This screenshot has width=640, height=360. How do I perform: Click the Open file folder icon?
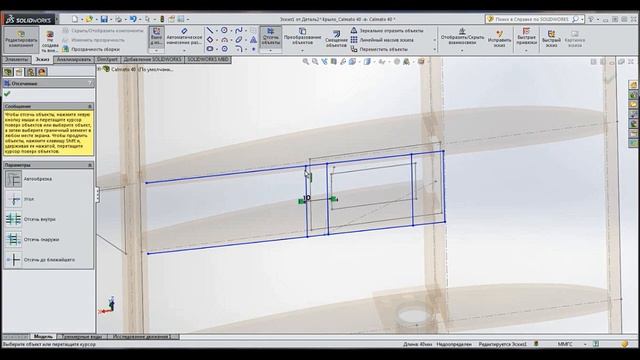tap(89, 19)
